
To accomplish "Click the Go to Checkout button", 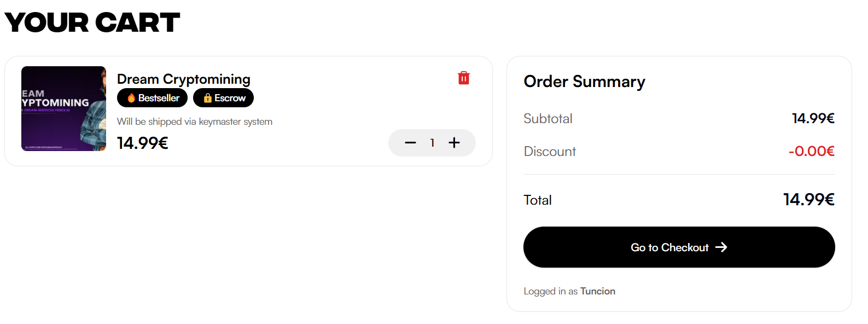I will 679,247.
